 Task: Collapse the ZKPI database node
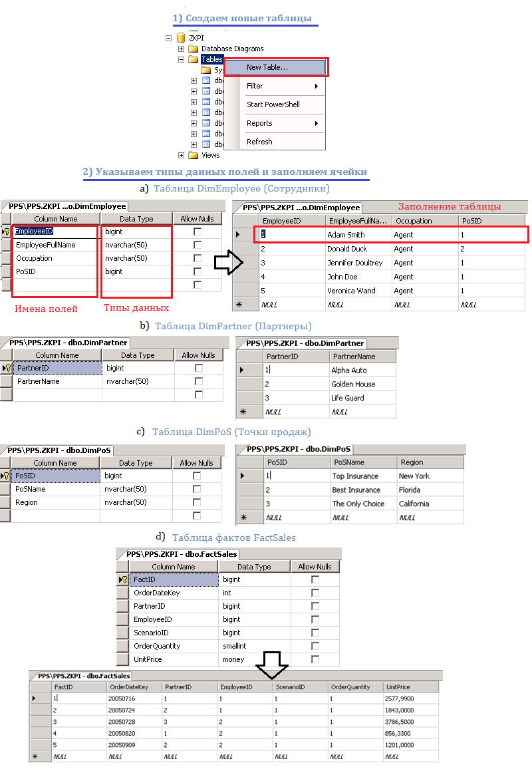tap(168, 38)
